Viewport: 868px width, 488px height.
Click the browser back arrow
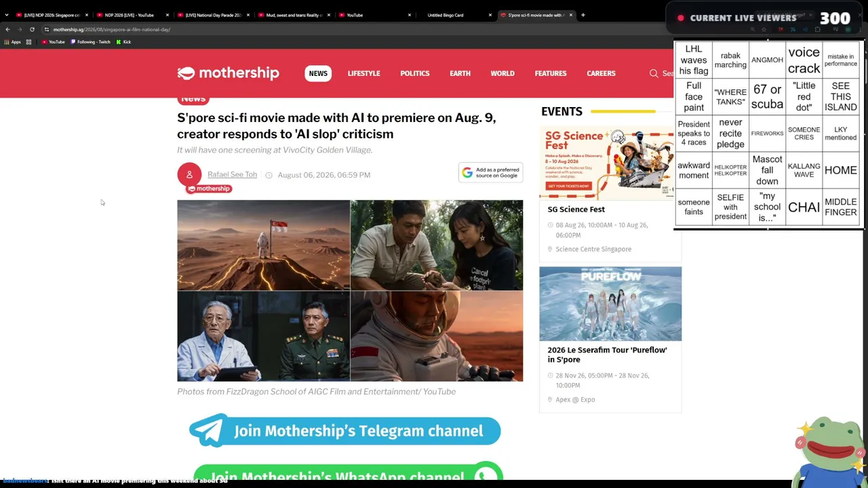7,29
